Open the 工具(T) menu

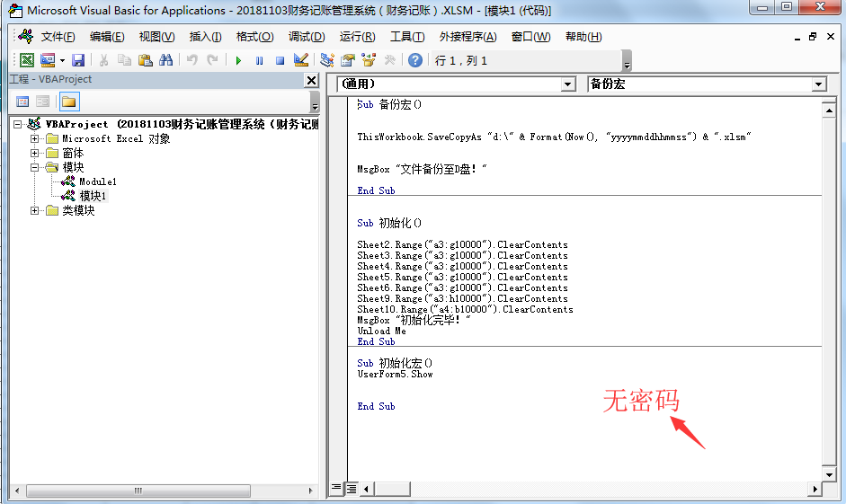tap(407, 37)
